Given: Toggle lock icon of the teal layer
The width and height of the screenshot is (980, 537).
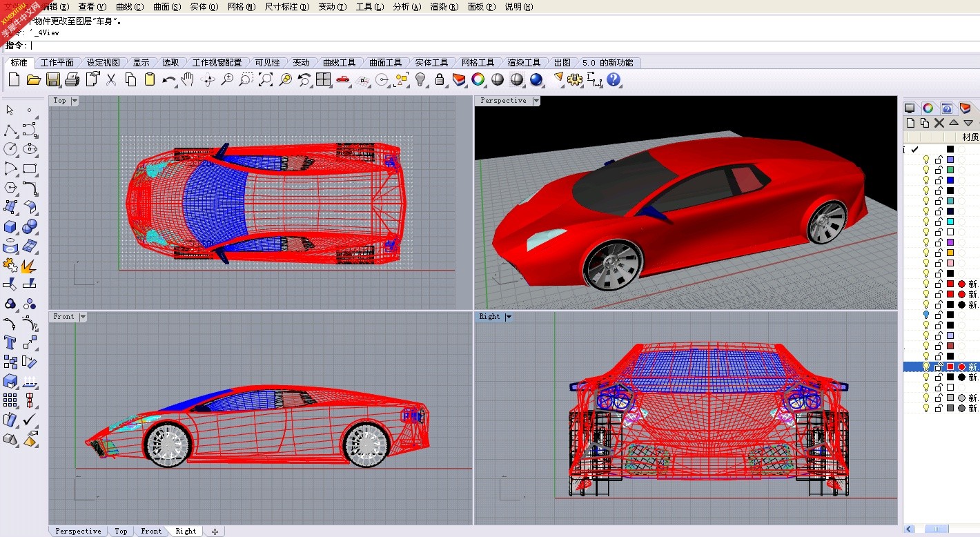Looking at the screenshot, I should click(939, 201).
